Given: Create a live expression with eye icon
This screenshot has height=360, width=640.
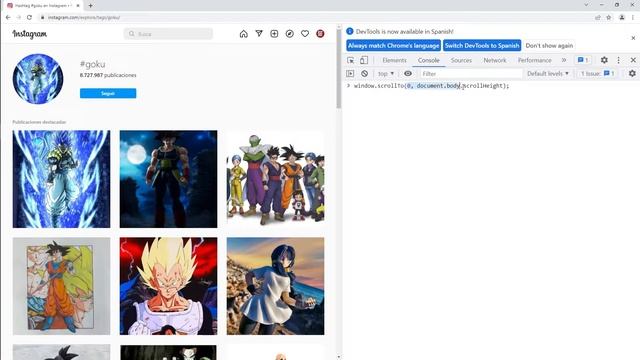Looking at the screenshot, I should [408, 73].
